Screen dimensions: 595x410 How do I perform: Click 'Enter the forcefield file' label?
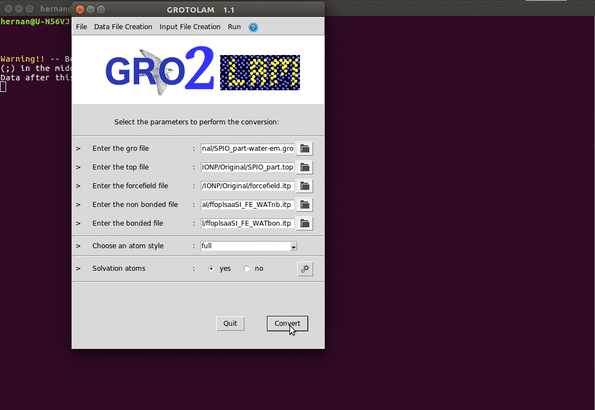pos(130,186)
